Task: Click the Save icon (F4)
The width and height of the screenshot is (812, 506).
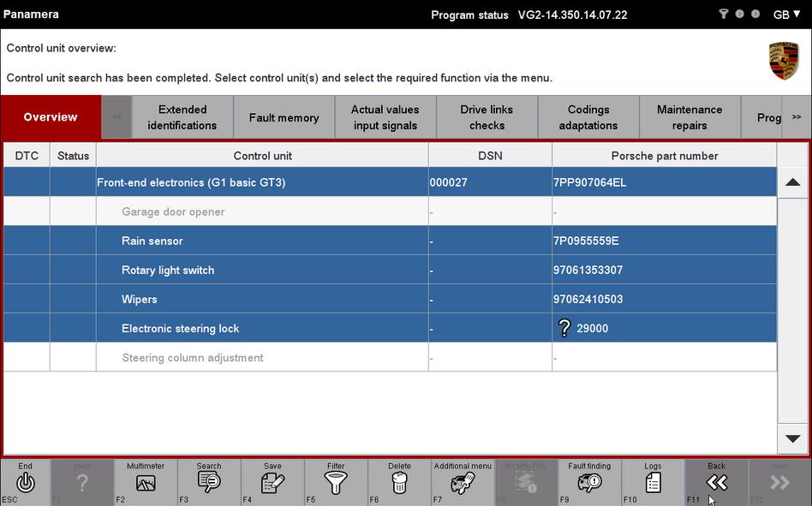Action: pyautogui.click(x=272, y=483)
